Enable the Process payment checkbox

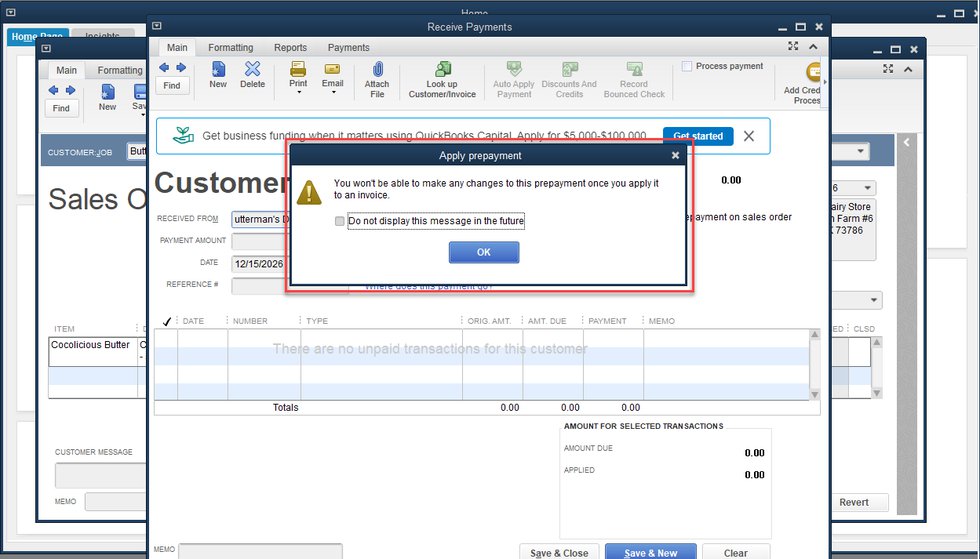click(687, 67)
